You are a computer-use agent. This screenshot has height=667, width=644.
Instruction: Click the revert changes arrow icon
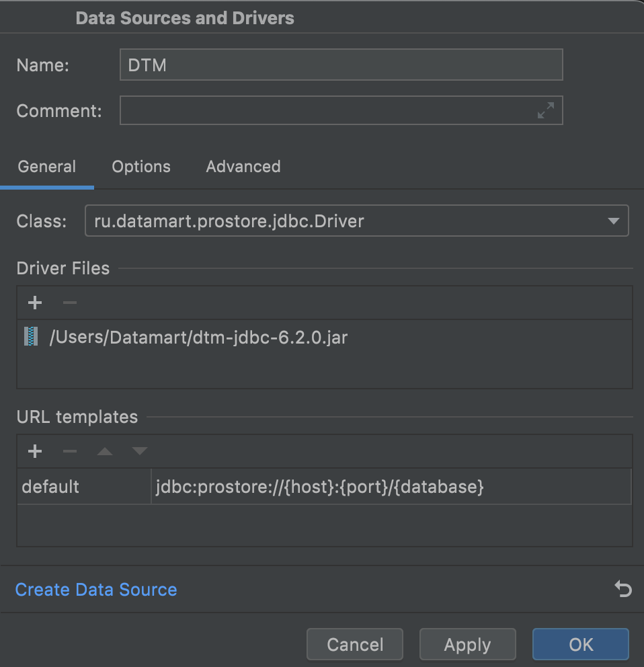[623, 590]
